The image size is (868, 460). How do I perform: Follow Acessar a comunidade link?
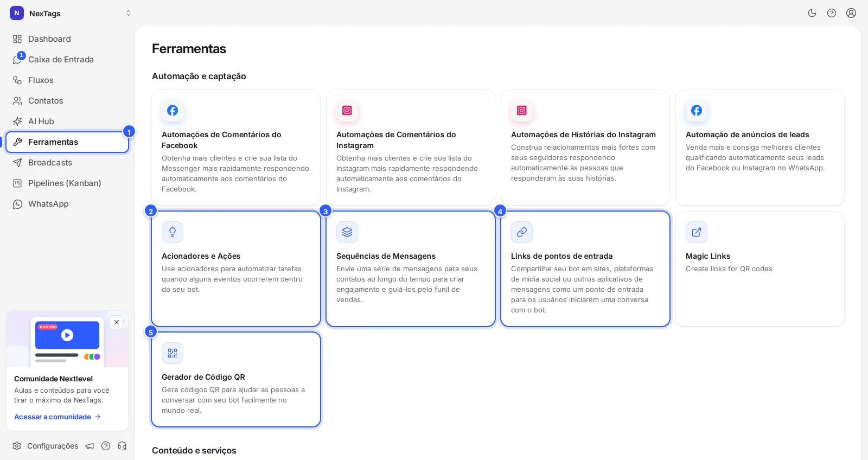(58, 417)
